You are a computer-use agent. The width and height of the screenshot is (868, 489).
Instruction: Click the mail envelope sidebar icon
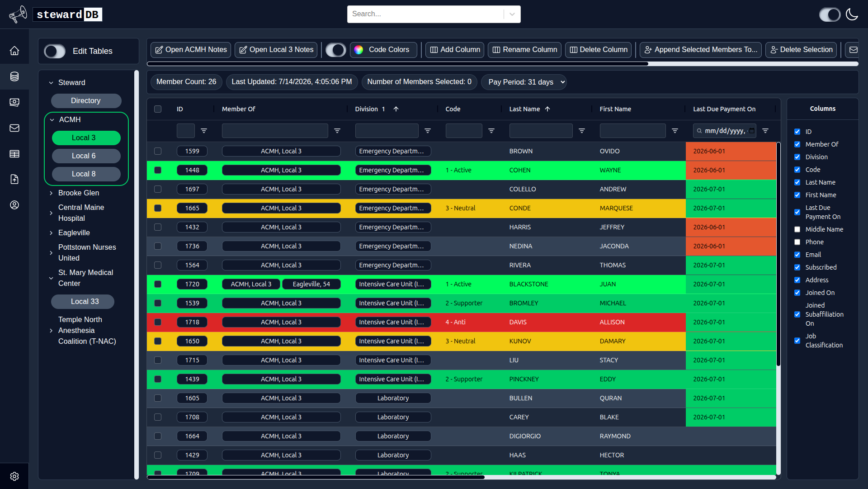coord(14,128)
